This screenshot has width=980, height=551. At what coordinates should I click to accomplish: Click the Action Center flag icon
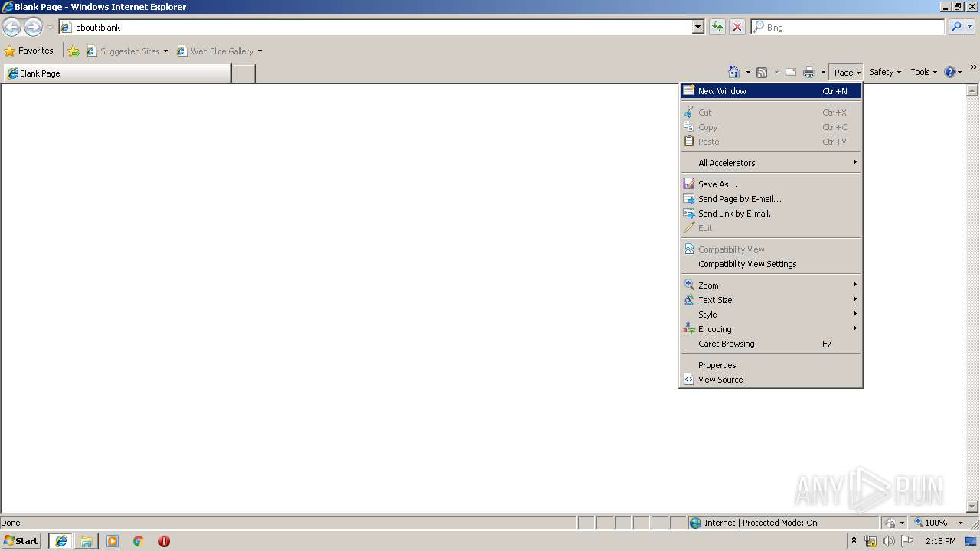click(907, 541)
